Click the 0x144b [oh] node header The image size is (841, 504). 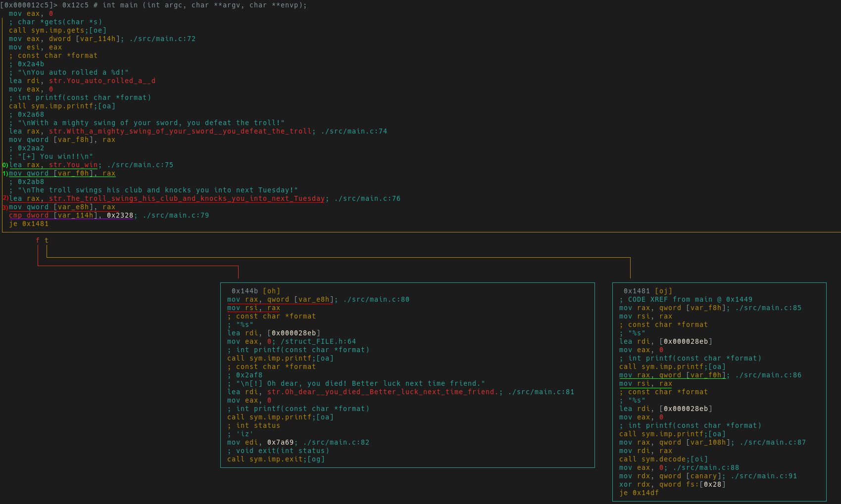pyautogui.click(x=255, y=291)
